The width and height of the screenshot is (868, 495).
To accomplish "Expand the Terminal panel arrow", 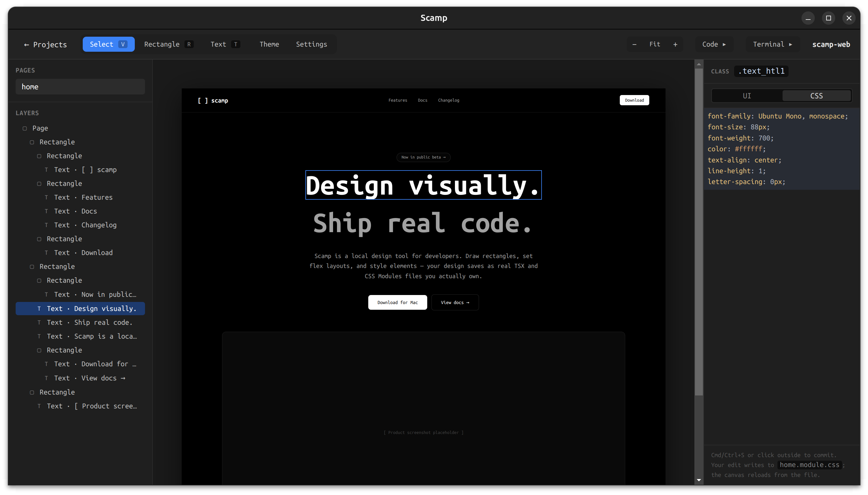I will tap(790, 44).
